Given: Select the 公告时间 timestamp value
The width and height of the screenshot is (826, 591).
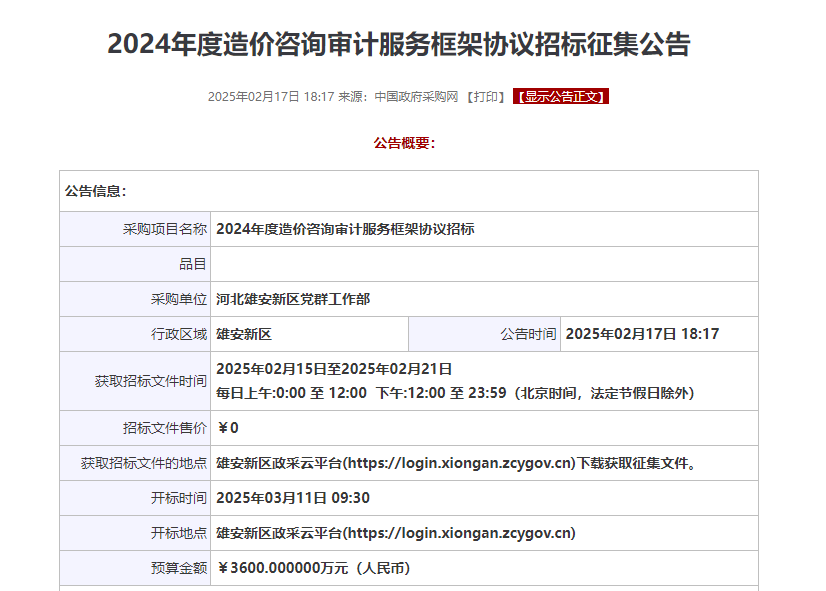Looking at the screenshot, I should [x=641, y=333].
